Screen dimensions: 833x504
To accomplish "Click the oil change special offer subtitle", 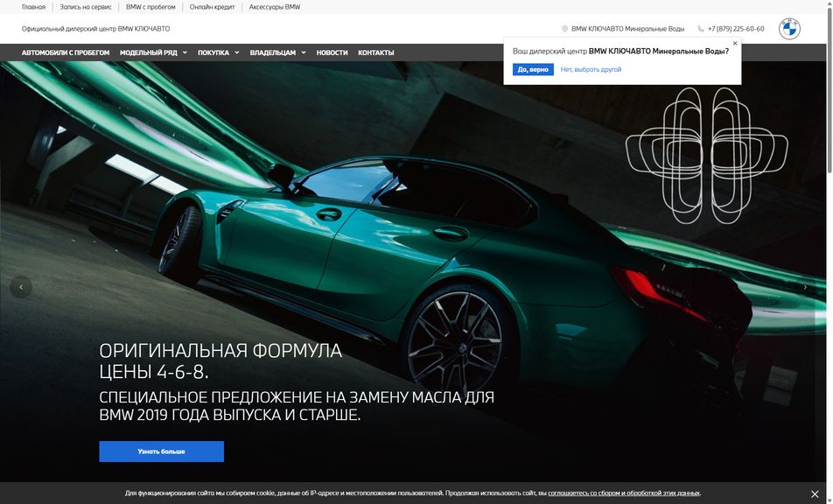I will point(297,406).
